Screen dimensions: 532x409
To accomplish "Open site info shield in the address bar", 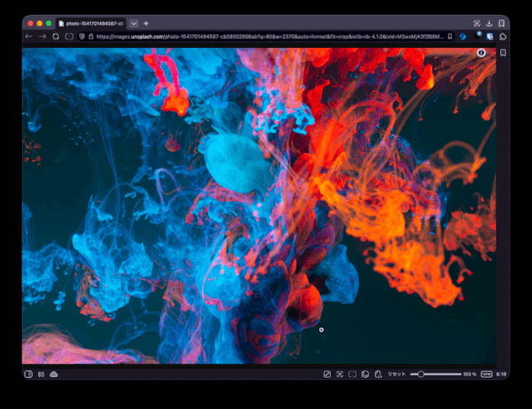I will click(81, 36).
